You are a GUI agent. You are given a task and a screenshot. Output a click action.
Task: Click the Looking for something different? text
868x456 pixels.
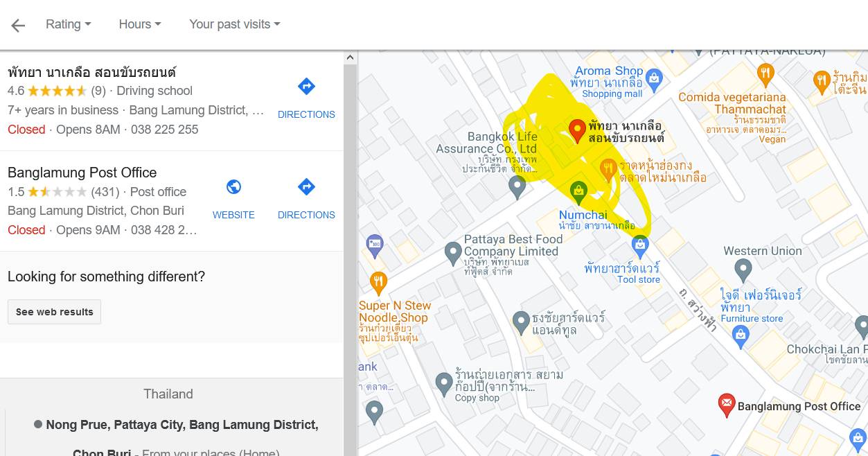point(106,277)
